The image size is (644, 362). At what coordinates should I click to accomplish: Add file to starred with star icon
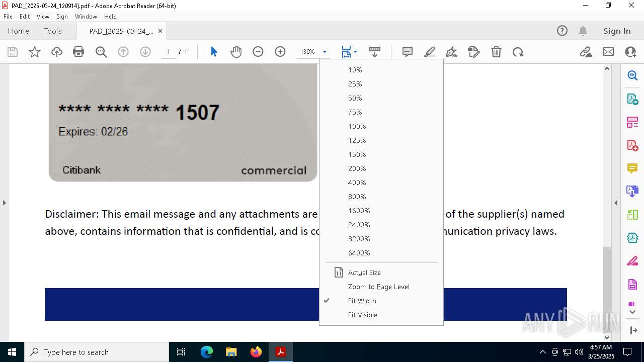35,52
